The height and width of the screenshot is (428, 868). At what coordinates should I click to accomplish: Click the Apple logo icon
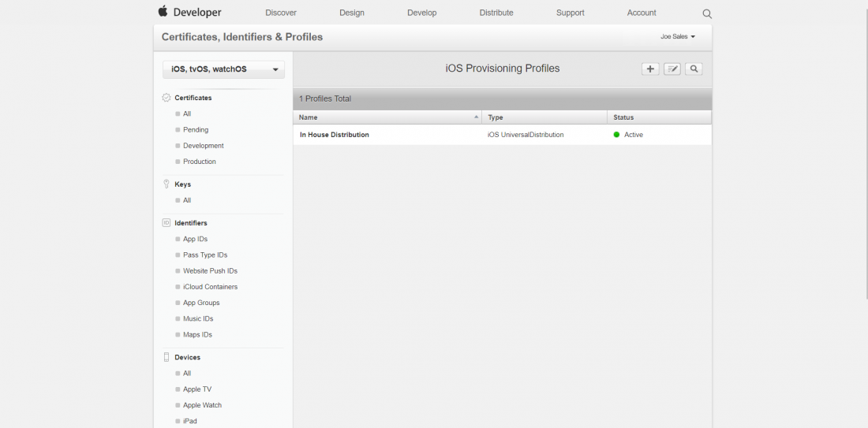coord(163,11)
